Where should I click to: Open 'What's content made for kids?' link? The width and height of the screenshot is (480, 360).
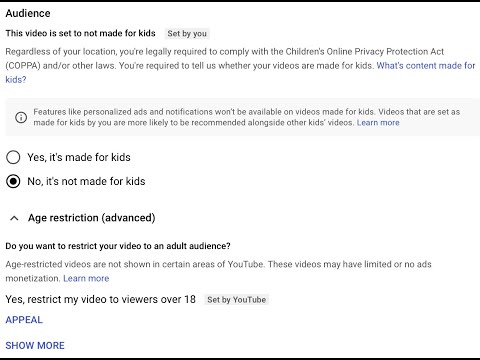pos(240,72)
